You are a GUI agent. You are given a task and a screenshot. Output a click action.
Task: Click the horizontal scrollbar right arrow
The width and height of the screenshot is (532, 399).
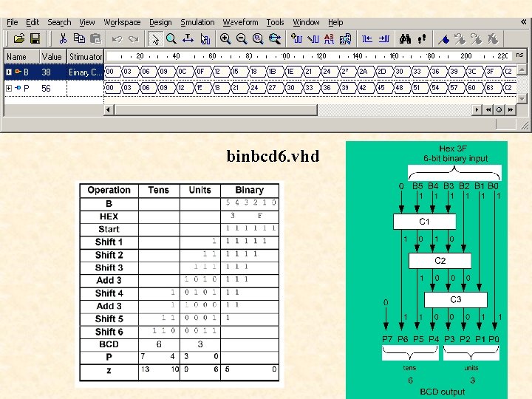[477, 109]
